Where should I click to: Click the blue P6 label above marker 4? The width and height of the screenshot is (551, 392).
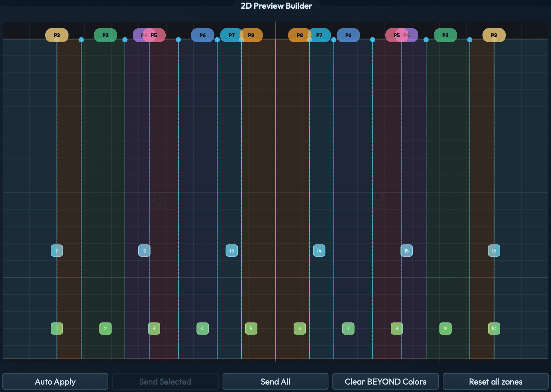pyautogui.click(x=203, y=35)
